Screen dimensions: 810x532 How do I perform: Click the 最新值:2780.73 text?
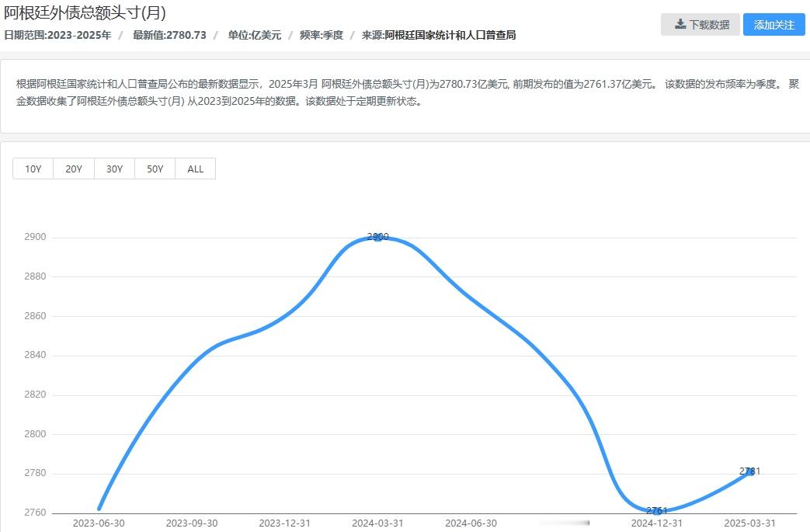169,35
